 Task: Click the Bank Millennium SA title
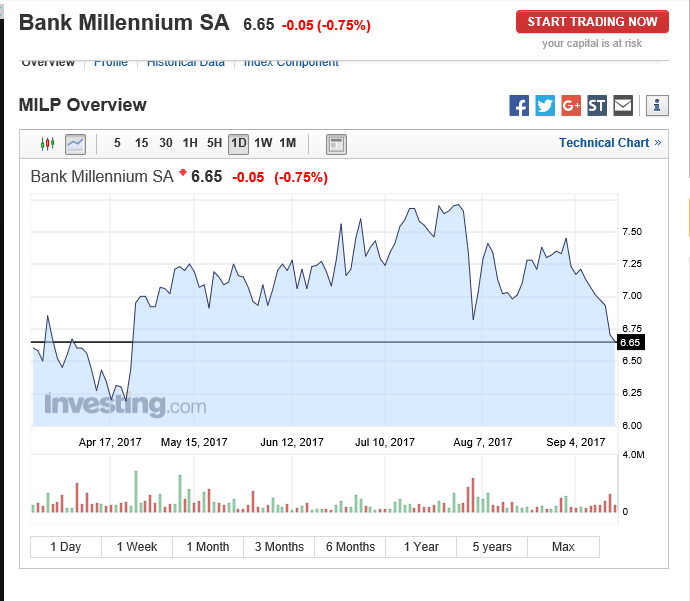tap(124, 23)
